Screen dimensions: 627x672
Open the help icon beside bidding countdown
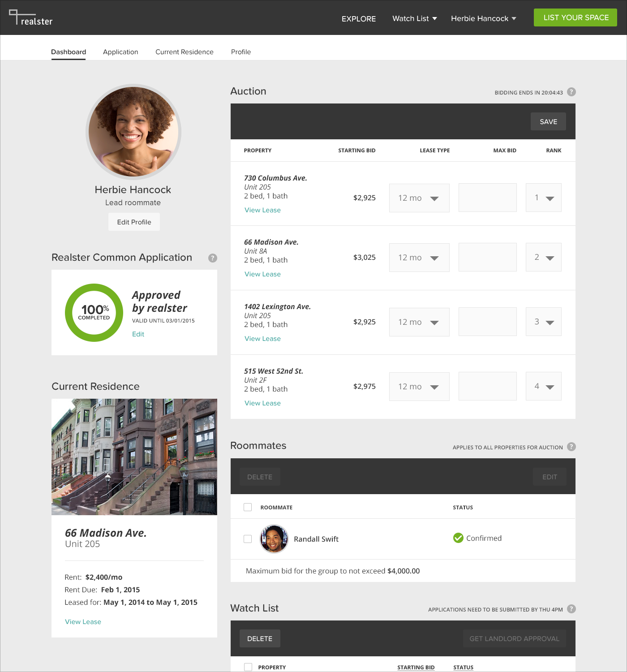click(571, 92)
